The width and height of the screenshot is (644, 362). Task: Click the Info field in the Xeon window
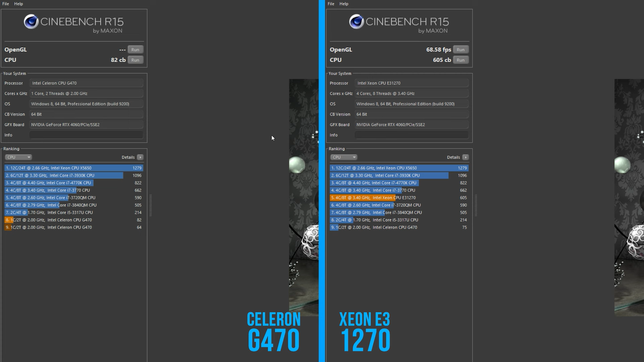[x=411, y=135]
